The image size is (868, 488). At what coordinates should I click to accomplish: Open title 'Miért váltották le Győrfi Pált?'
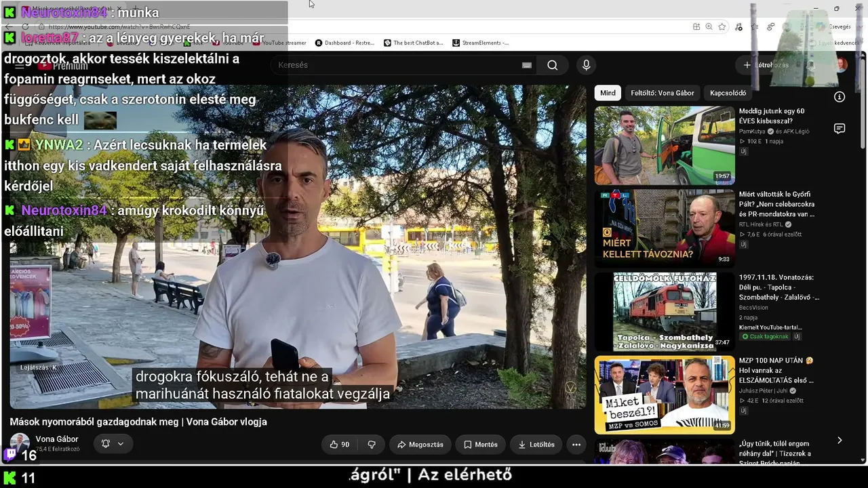(777, 204)
